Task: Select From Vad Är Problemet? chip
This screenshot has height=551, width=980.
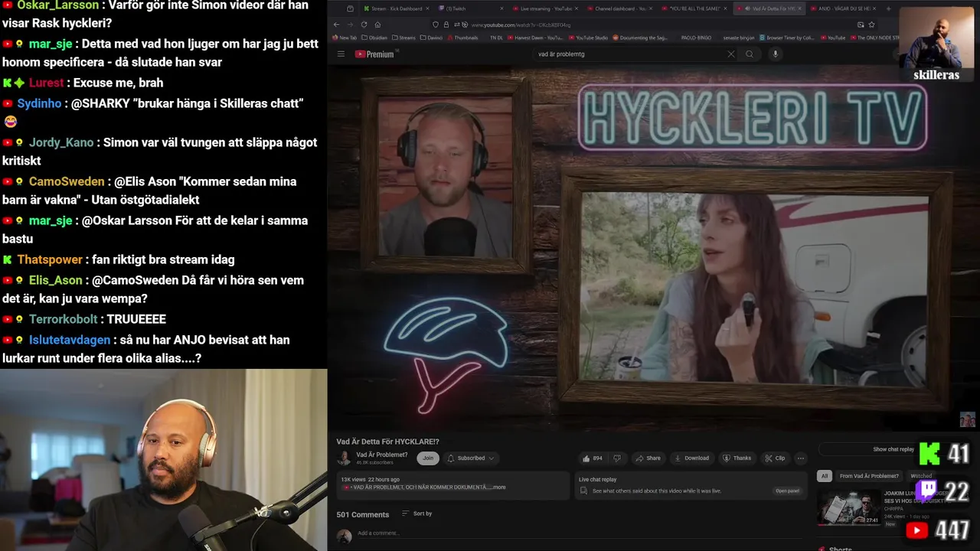Action: click(869, 476)
